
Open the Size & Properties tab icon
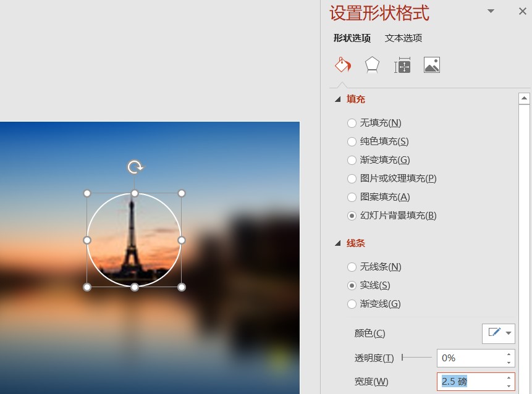point(402,65)
